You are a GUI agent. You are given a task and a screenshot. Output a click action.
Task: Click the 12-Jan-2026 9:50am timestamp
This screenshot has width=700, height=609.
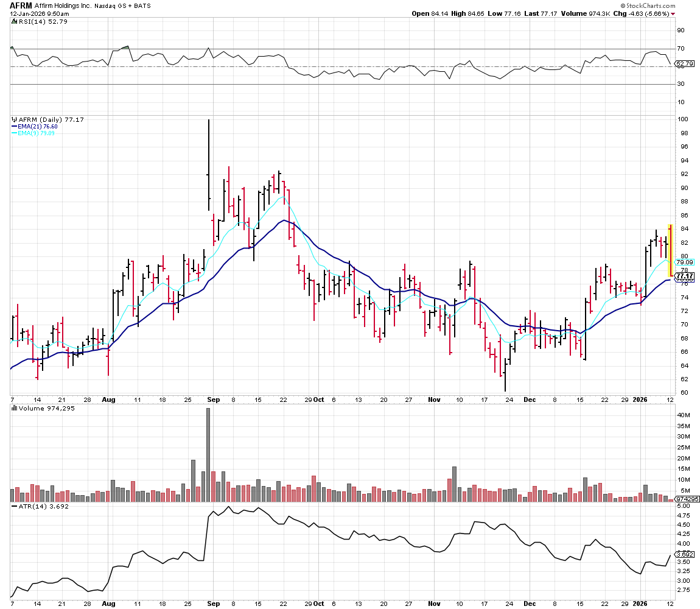[40, 14]
